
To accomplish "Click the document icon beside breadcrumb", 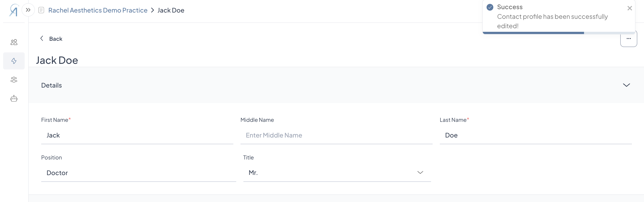I will pyautogui.click(x=41, y=10).
